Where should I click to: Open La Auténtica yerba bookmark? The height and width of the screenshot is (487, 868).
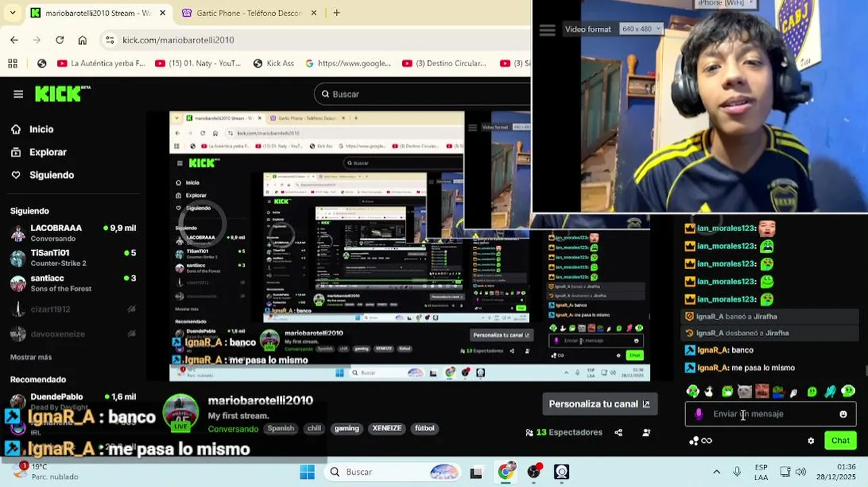tap(101, 63)
